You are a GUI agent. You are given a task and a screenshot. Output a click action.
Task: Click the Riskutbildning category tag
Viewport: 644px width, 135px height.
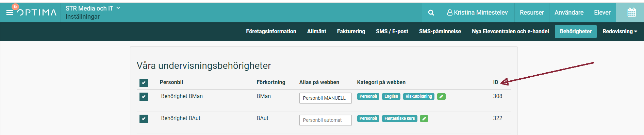tap(418, 96)
